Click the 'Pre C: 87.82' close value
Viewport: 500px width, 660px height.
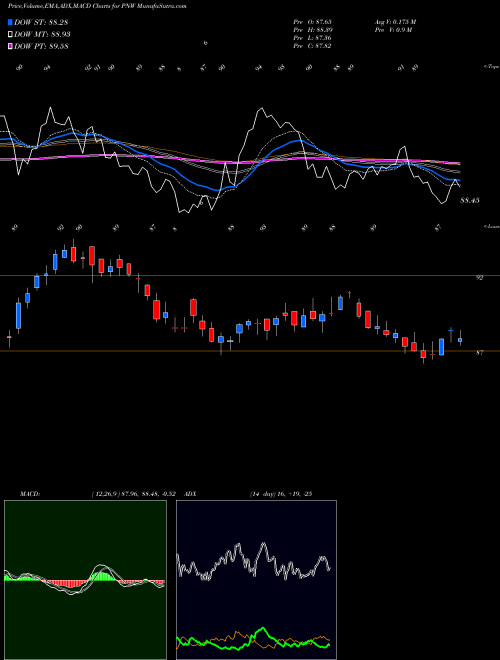313,46
